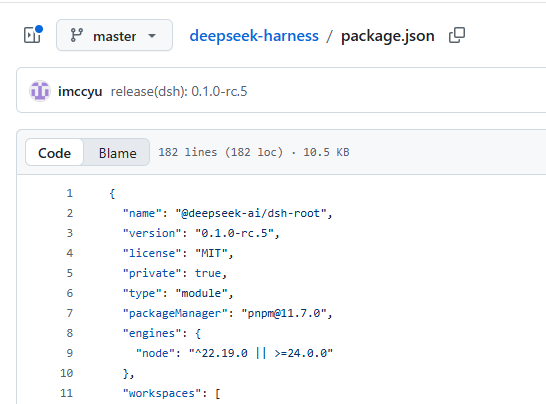This screenshot has width=546, height=404.
Task: Click the 182 lines file info text
Action: tap(254, 152)
